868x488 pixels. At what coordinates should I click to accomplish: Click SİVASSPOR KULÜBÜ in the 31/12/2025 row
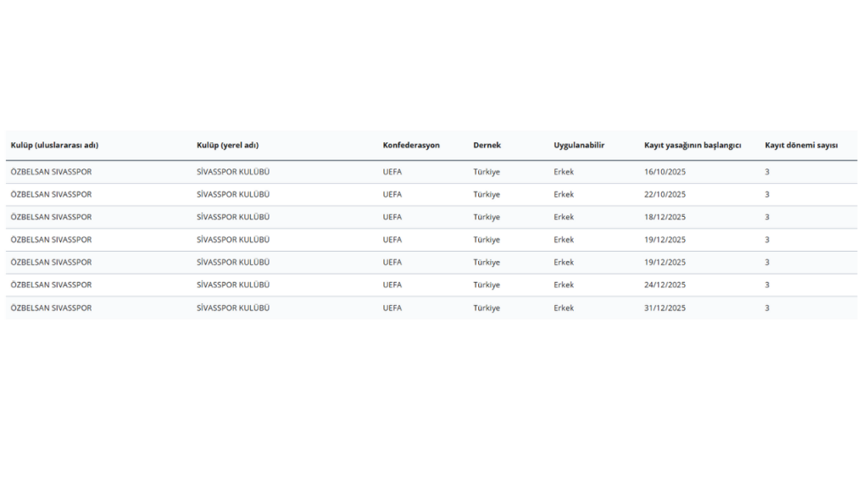tap(233, 308)
